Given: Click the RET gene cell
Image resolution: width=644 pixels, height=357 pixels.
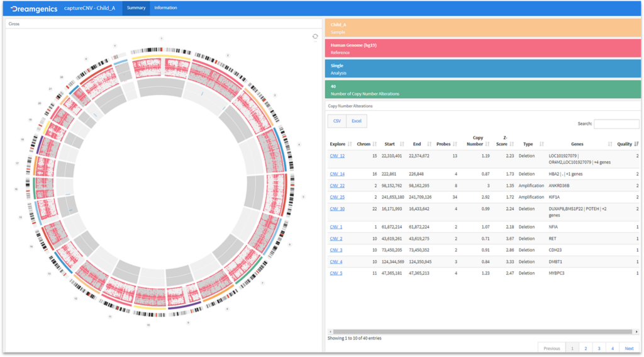Looking at the screenshot, I should pos(552,239).
